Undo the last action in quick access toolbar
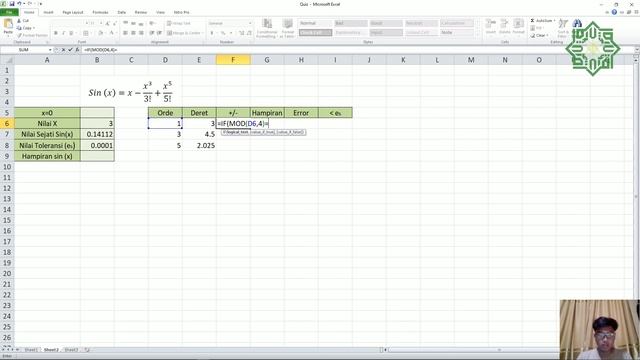Viewport: 640px width, 360px height. pyautogui.click(x=19, y=4)
